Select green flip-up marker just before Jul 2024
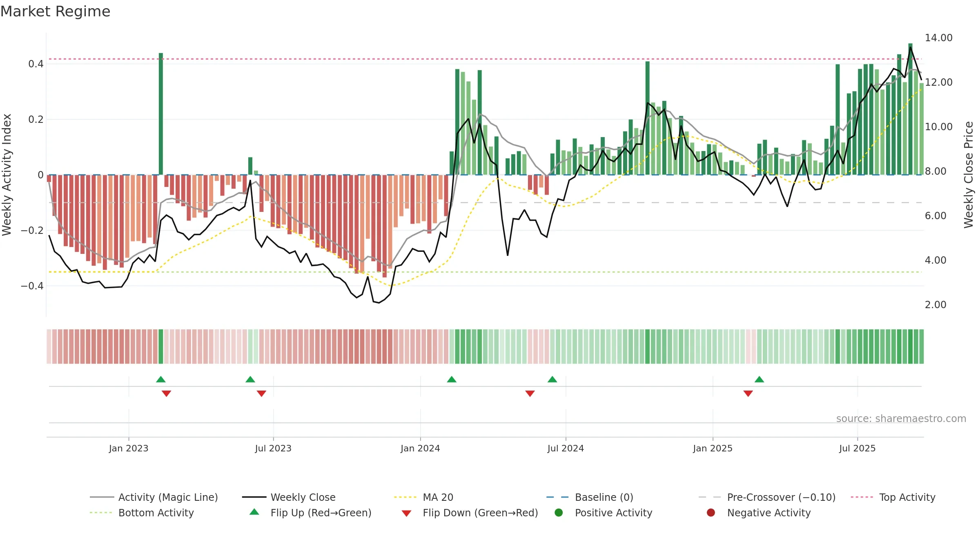 tap(552, 380)
